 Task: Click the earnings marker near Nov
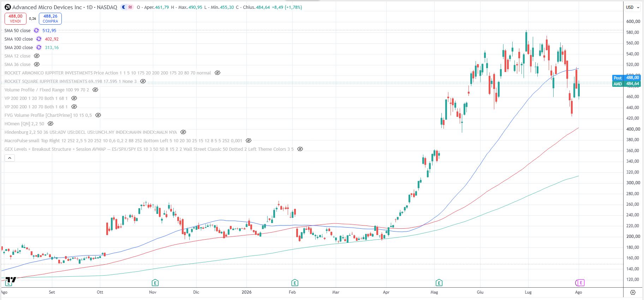click(155, 283)
